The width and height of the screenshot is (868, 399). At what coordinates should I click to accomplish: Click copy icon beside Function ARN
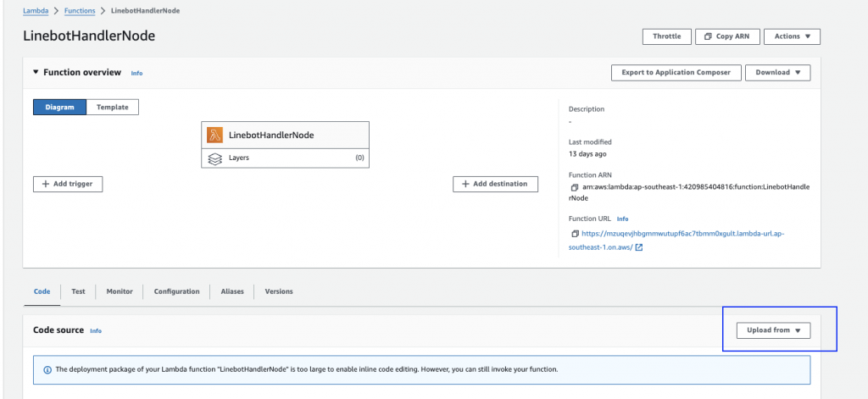574,186
